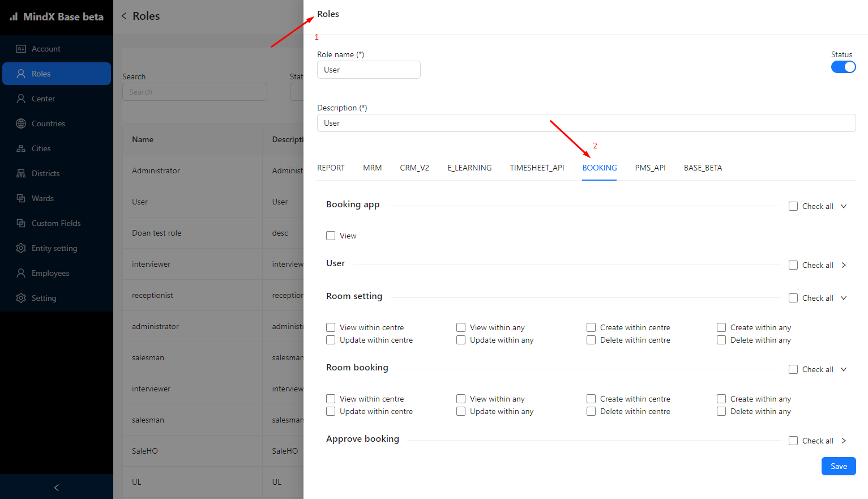The image size is (868, 499).
Task: Collapse the sidebar with bottom arrow
Action: 56,487
